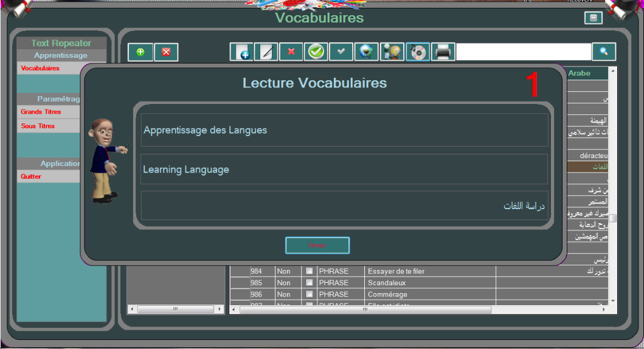
Task: Tick the checkbox in row 985
Action: (310, 283)
